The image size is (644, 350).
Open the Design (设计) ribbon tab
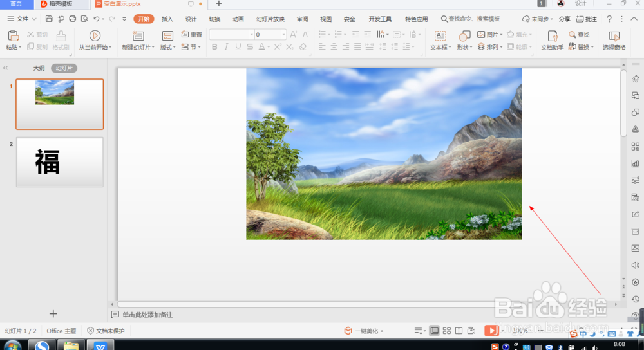(x=191, y=19)
